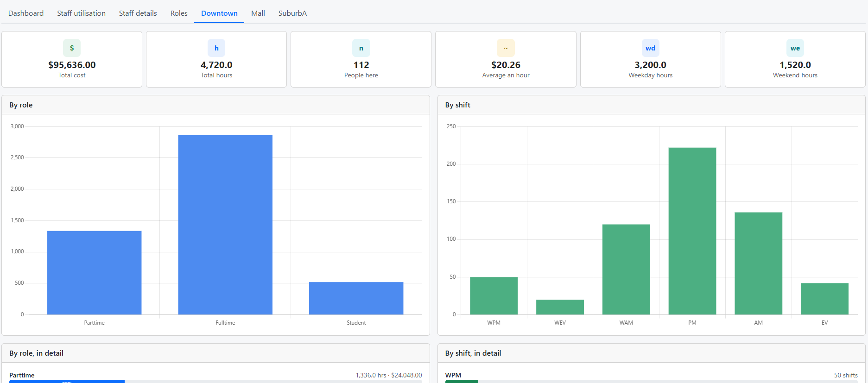This screenshot has width=868, height=383.
Task: Click the WPM bar in the By shift chart
Action: coord(494,296)
